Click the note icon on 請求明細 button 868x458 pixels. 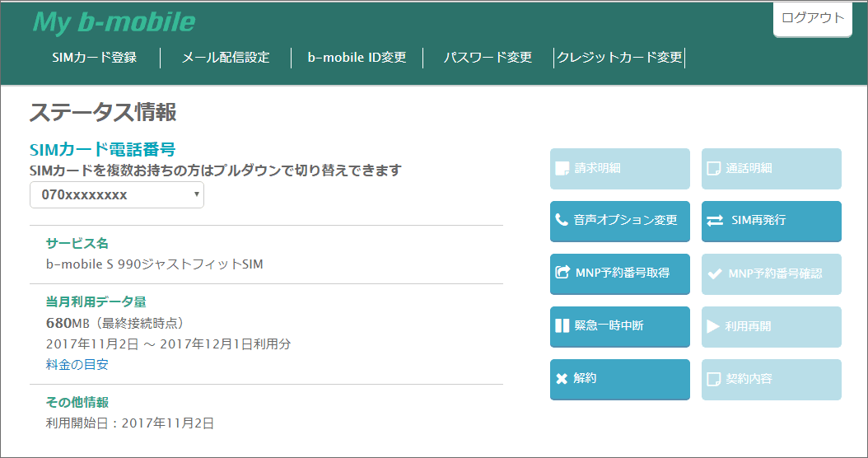(x=562, y=168)
